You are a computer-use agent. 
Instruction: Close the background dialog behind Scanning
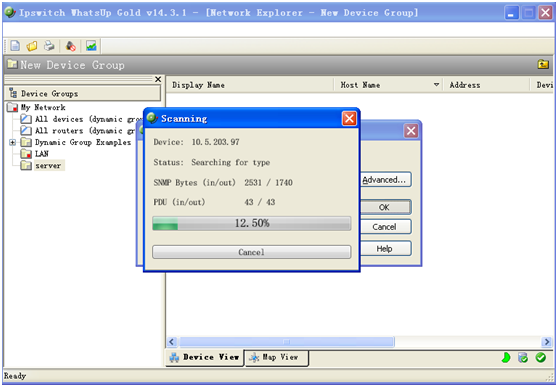click(x=411, y=131)
